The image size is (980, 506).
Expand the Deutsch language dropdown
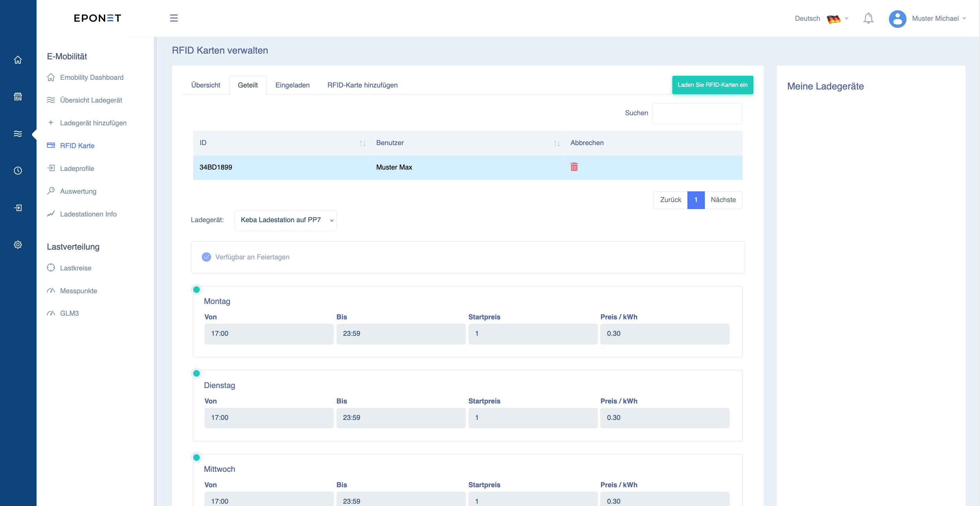tap(821, 19)
